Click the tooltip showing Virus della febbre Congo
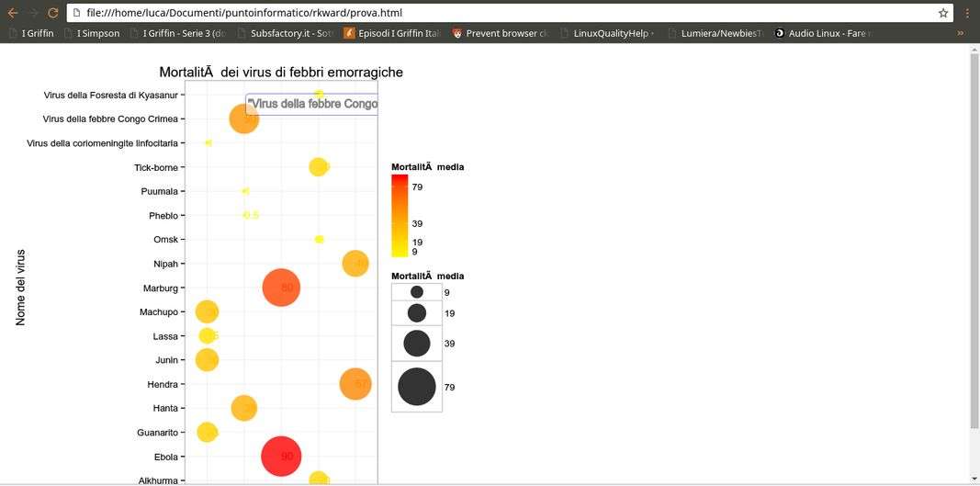The height and width of the screenshot is (486, 980). point(312,105)
